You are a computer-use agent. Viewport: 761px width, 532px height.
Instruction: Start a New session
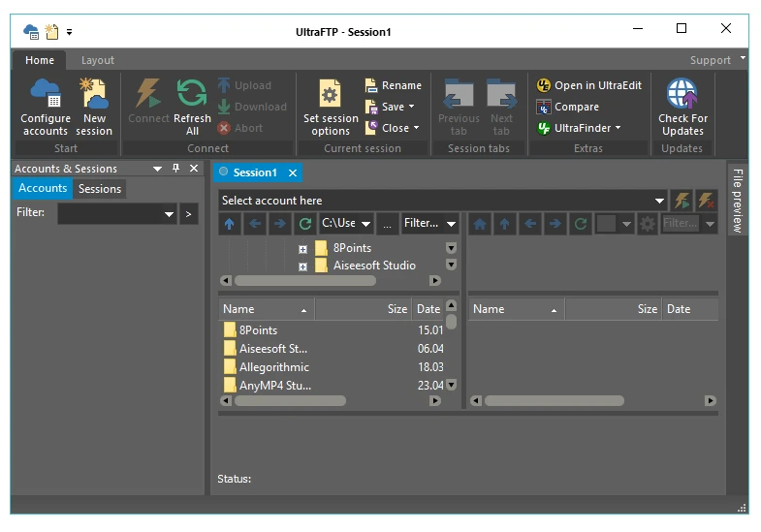[94, 107]
